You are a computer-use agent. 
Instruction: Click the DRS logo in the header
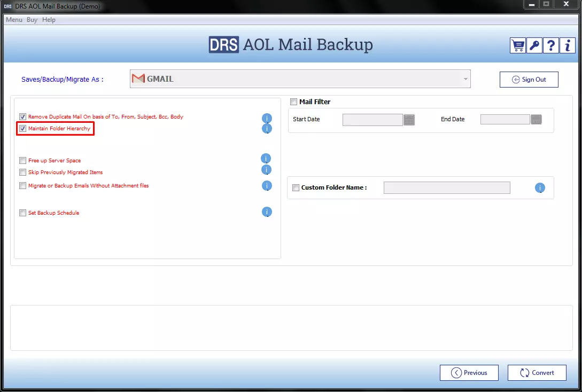(x=224, y=45)
